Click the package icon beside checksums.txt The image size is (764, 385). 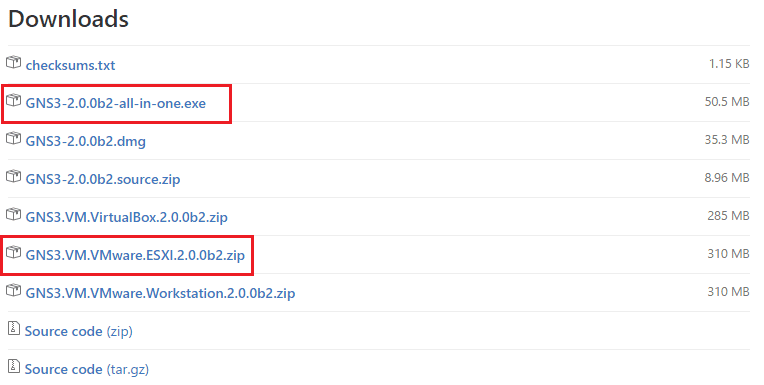tap(14, 62)
